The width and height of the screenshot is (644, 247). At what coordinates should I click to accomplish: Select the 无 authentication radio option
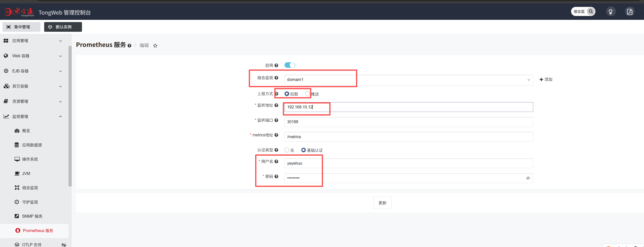click(x=287, y=150)
